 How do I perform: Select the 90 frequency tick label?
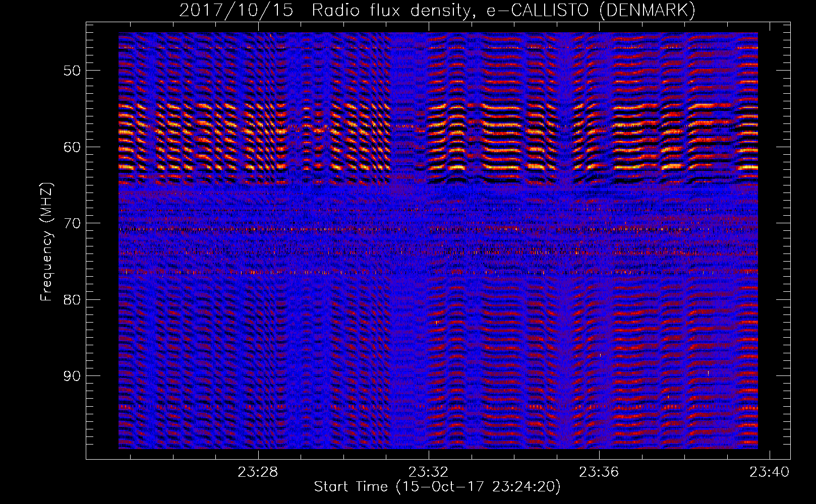pos(72,376)
